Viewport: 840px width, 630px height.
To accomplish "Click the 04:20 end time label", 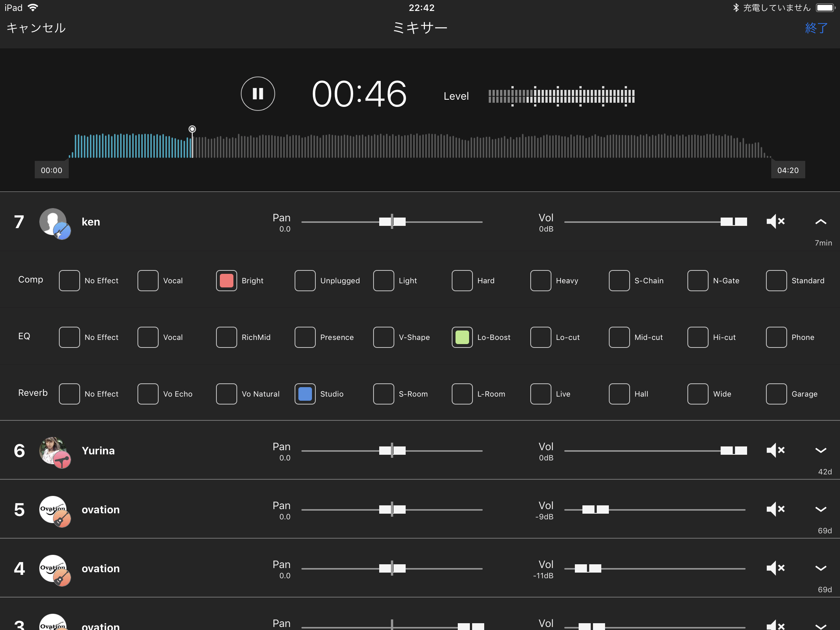I will [x=788, y=170].
